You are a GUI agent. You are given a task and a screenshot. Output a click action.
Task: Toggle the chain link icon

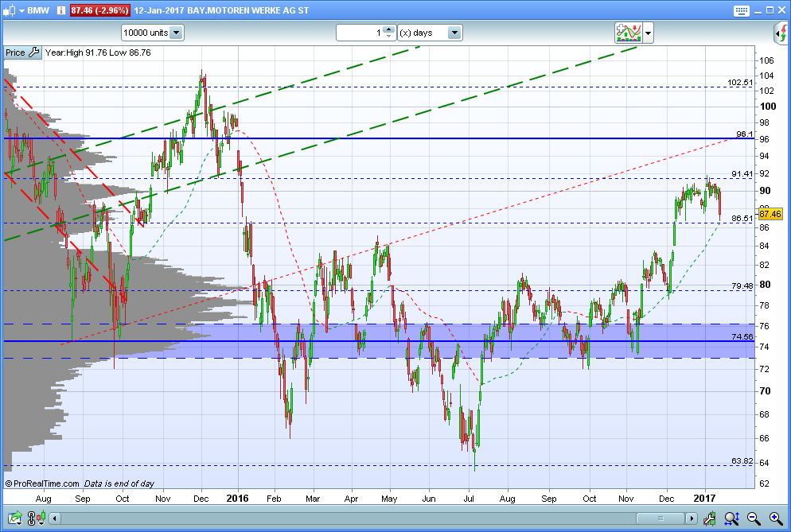31,518
